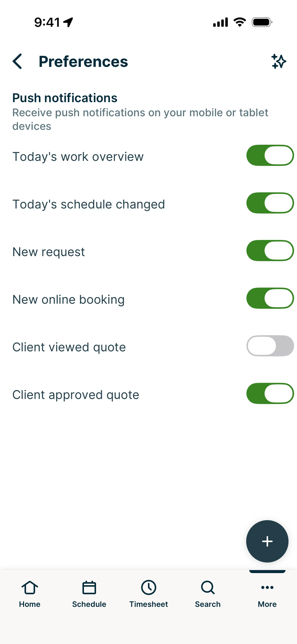
Task: Tap the Search tab label
Action: pos(208,604)
